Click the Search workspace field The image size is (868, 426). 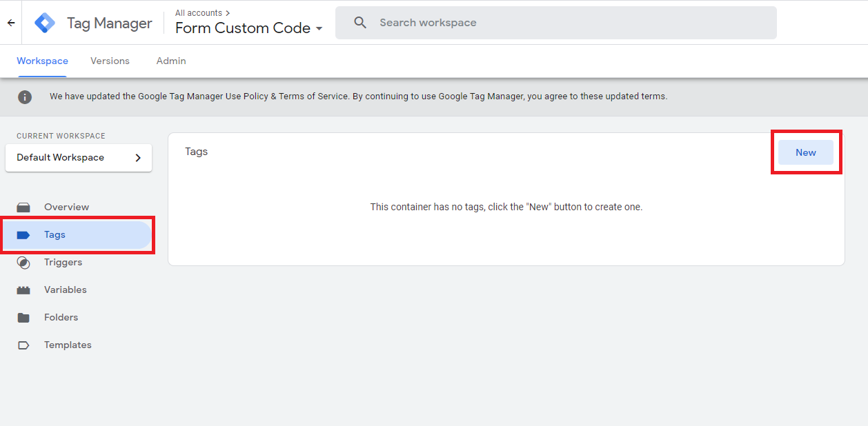(556, 23)
